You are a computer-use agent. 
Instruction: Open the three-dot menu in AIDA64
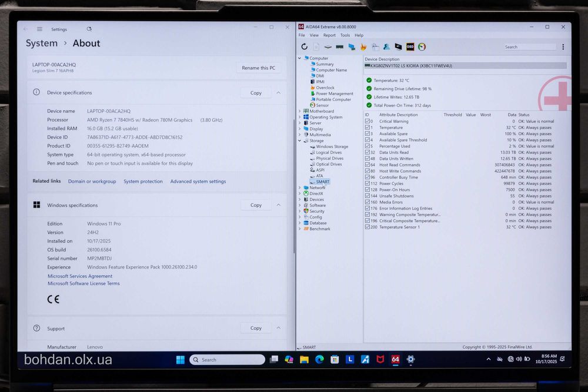(x=563, y=47)
